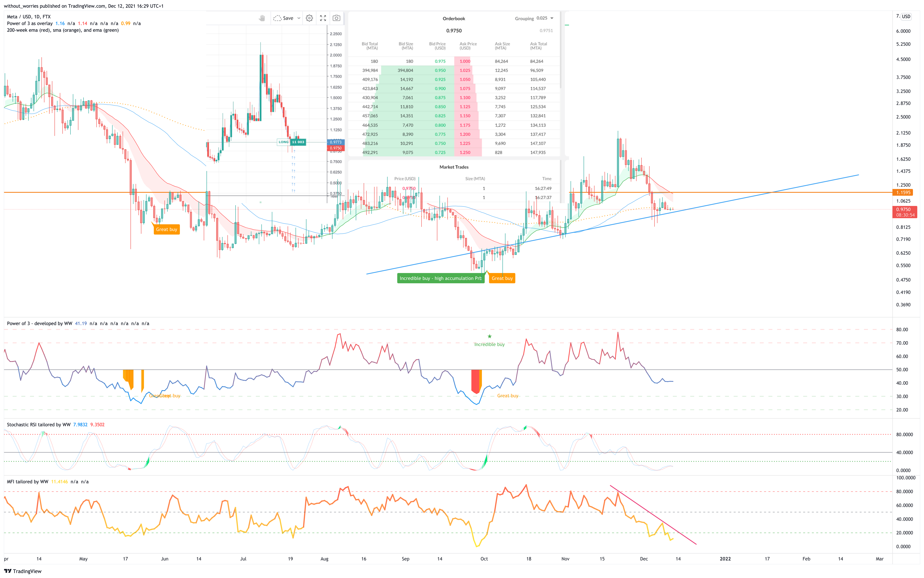Click the Ask Price (USD) column header
The height and width of the screenshot is (578, 924).
click(468, 46)
